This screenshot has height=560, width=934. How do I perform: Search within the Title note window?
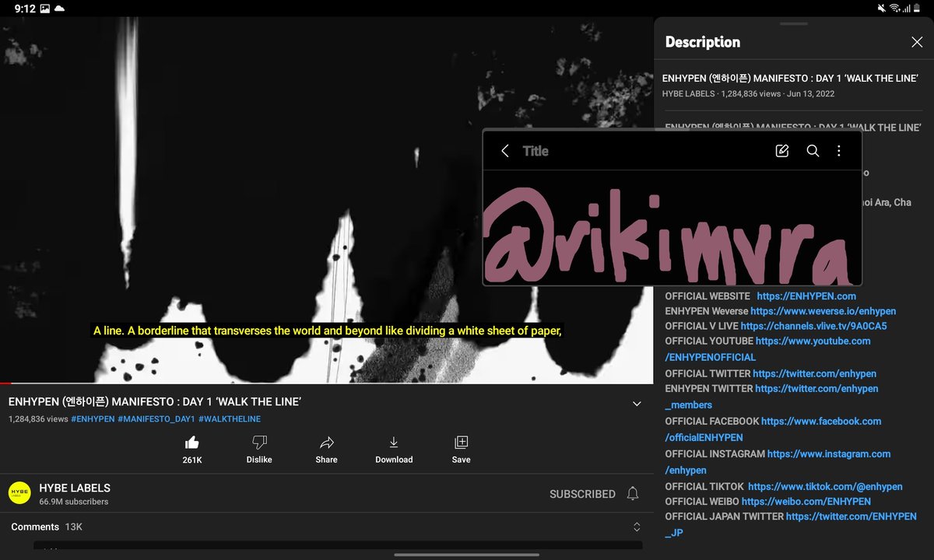pos(813,151)
